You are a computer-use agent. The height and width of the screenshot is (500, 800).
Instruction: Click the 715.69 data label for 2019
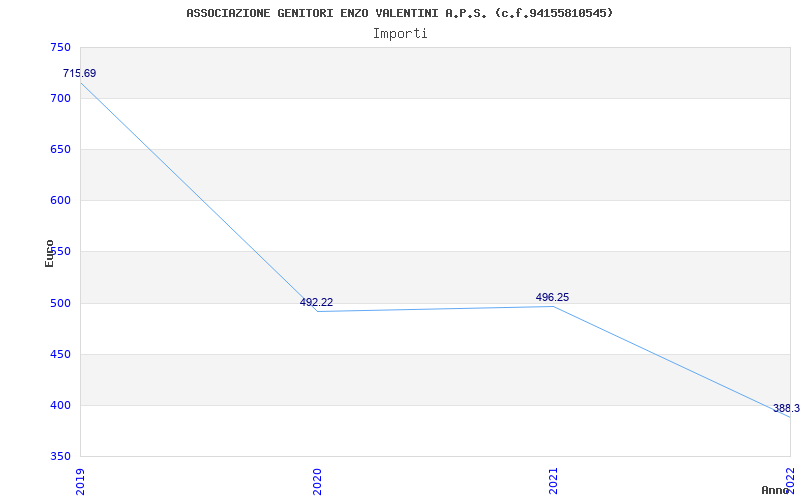point(79,73)
